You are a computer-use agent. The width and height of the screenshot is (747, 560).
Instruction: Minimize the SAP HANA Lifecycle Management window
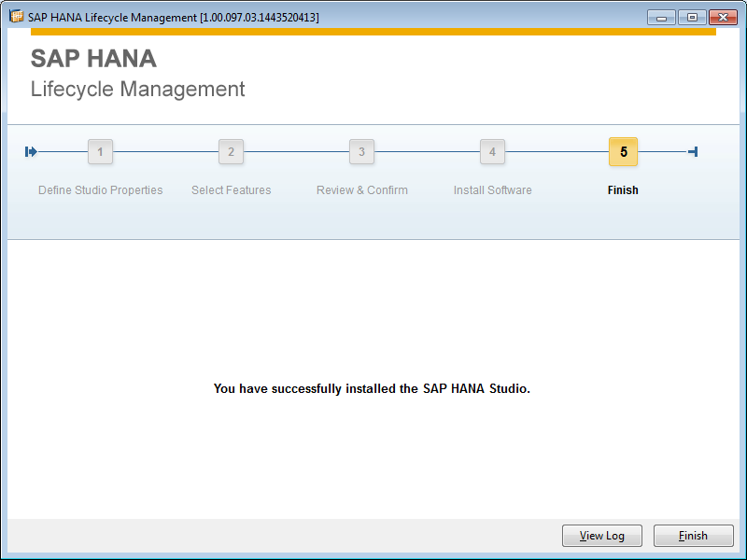[x=661, y=16]
